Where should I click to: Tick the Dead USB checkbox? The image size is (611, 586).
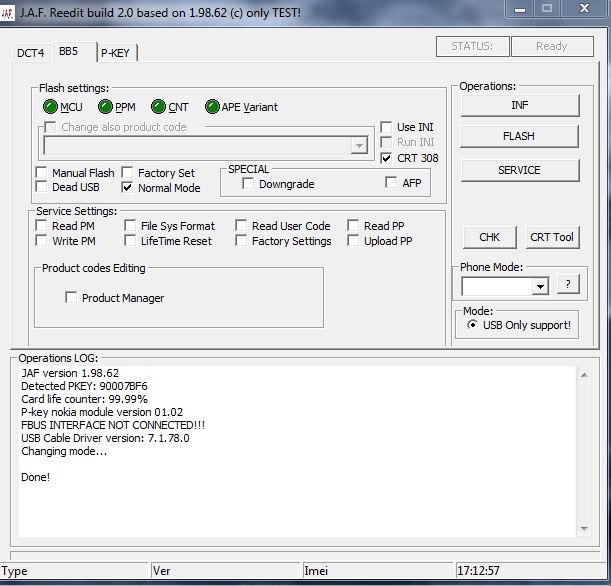click(41, 186)
